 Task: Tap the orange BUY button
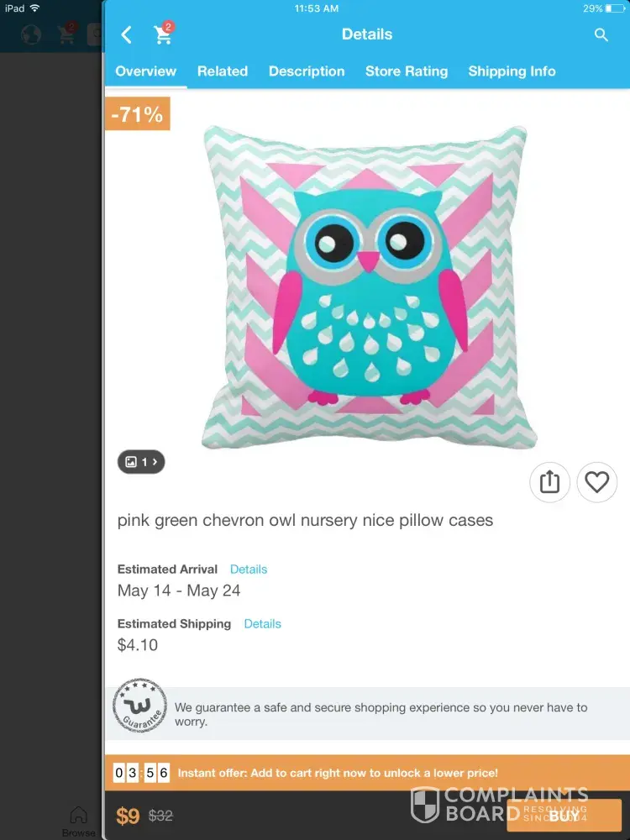[x=564, y=816]
